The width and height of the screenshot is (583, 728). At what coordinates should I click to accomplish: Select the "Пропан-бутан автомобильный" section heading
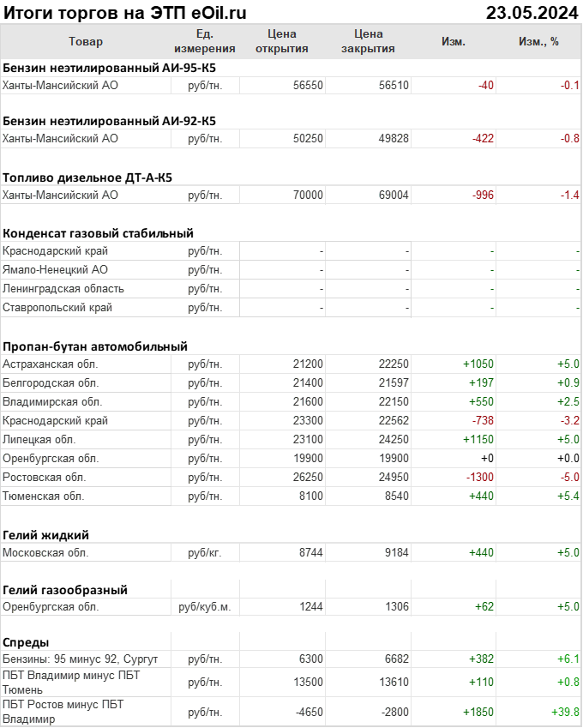(95, 346)
